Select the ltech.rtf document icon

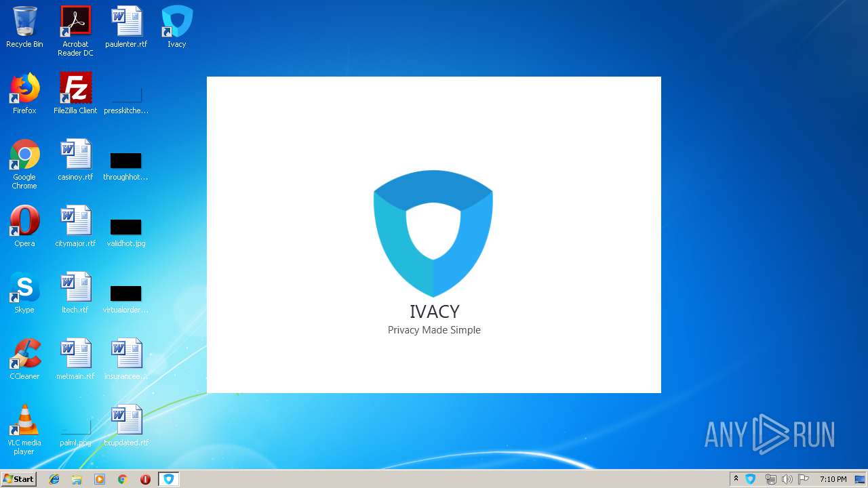pos(75,293)
